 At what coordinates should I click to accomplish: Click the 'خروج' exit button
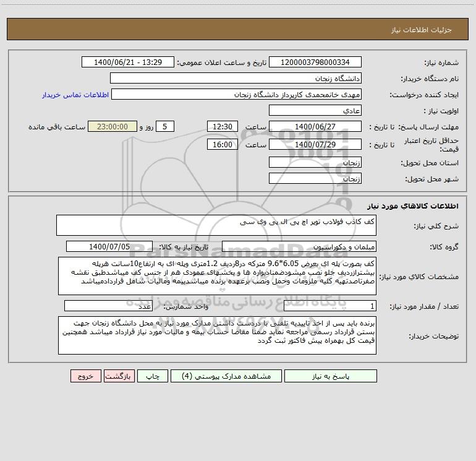pyautogui.click(x=85, y=376)
